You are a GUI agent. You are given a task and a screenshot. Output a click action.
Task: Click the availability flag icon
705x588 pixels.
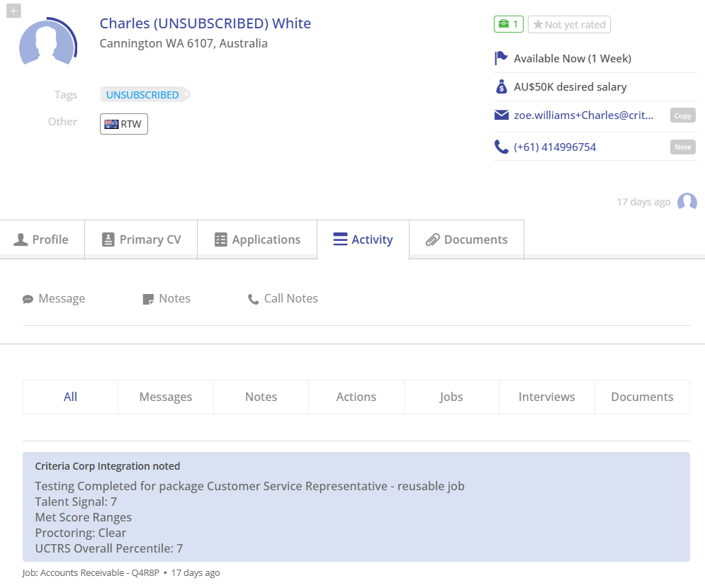(x=501, y=58)
